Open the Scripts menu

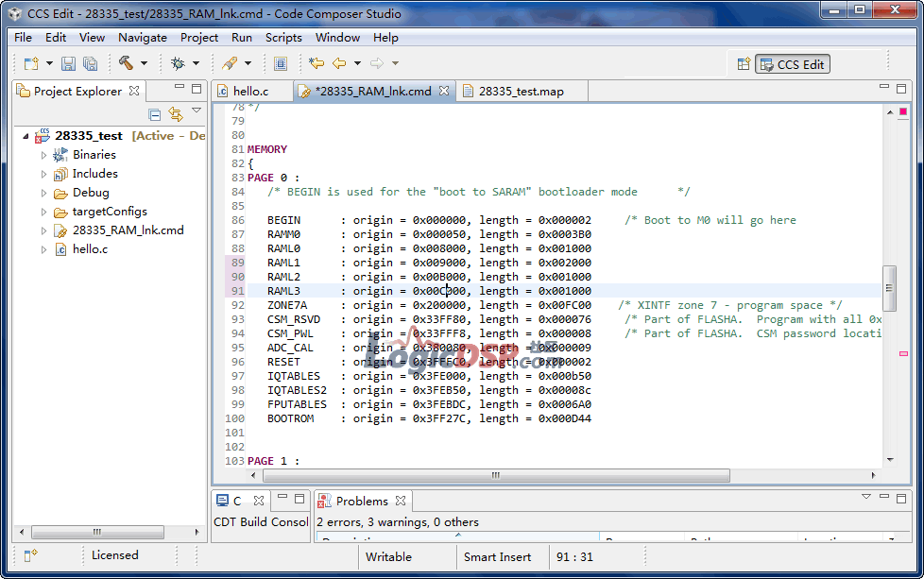283,37
